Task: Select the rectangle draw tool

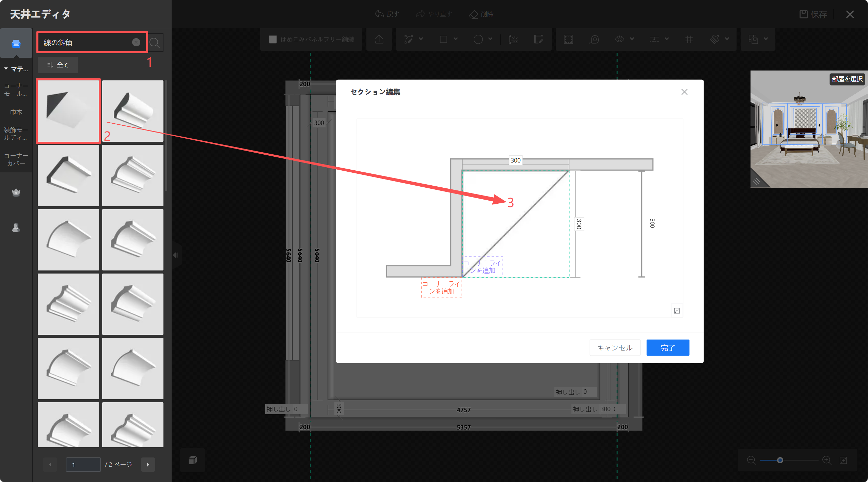Action: click(443, 40)
